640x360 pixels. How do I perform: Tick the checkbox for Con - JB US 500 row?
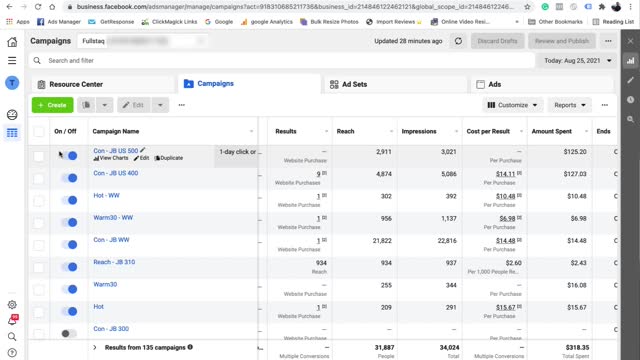coord(39,156)
